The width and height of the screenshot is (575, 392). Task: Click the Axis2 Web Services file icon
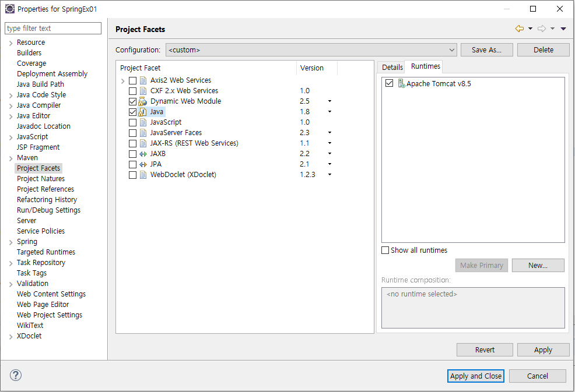click(x=143, y=80)
